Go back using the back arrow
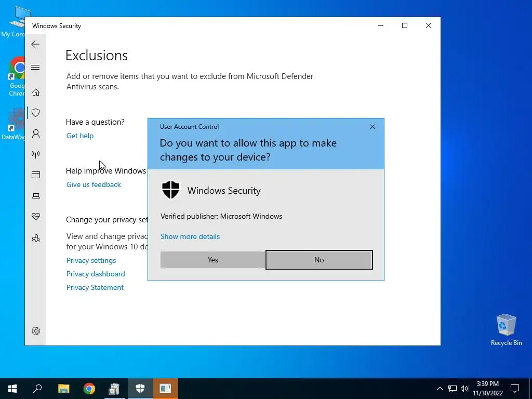The image size is (532, 399). tap(35, 44)
